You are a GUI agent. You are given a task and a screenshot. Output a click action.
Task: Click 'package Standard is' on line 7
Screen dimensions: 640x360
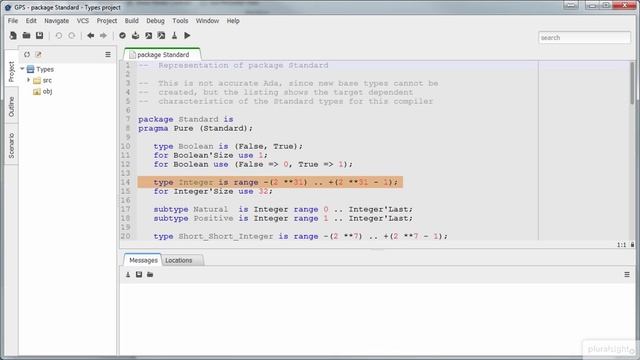point(185,119)
